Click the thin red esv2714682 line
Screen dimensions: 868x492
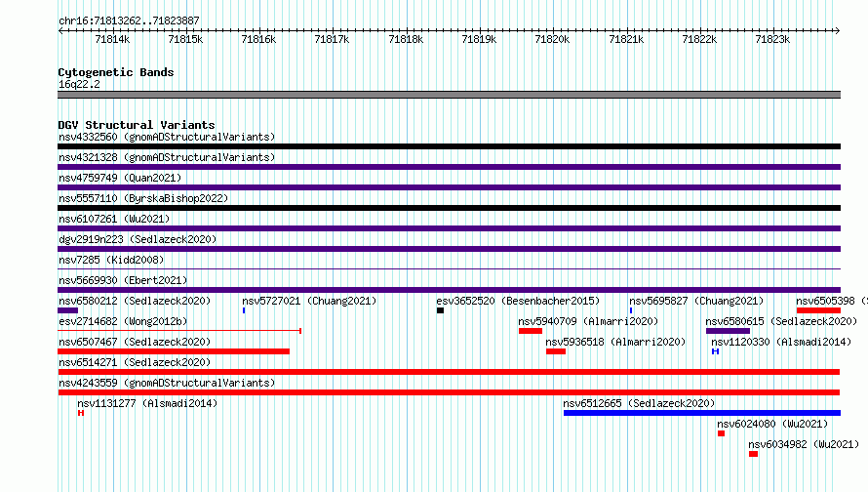tap(179, 331)
